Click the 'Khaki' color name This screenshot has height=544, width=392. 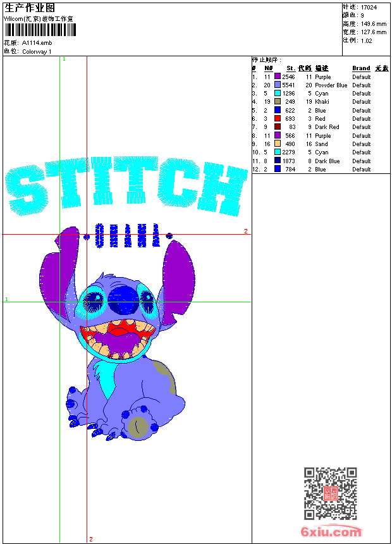pos(322,102)
